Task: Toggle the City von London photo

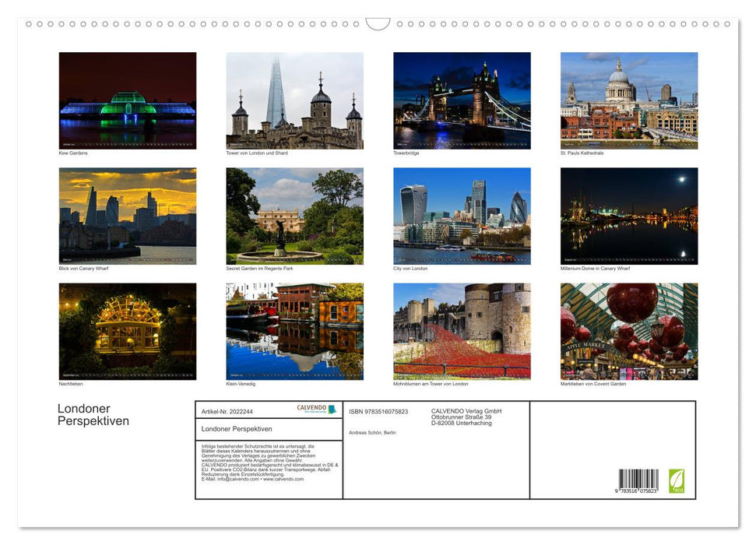Action: pyautogui.click(x=461, y=216)
